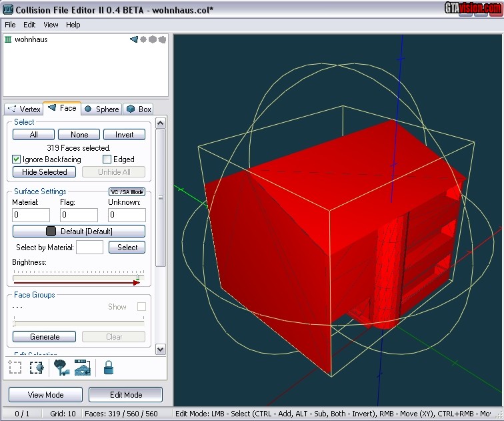Viewport: 504px width, 421px height.
Task: Click the 'Grid: 10' status bar entry
Action: point(63,414)
